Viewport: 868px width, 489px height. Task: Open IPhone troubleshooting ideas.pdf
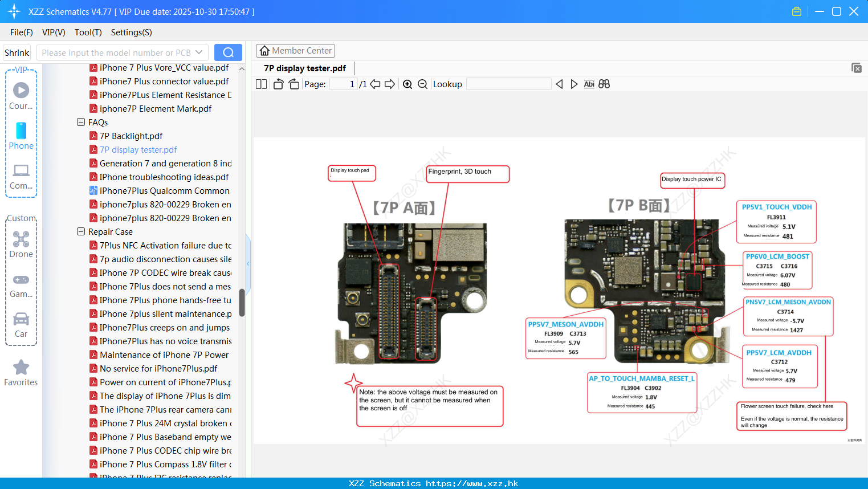point(164,177)
